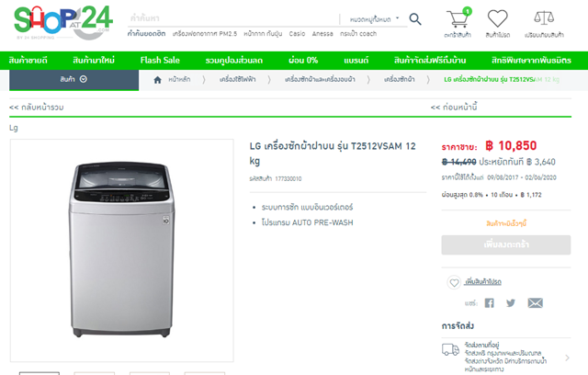Image resolution: width=588 pixels, height=375 pixels.
Task: Select the ผ่อน 0% menu item
Action: coord(302,60)
